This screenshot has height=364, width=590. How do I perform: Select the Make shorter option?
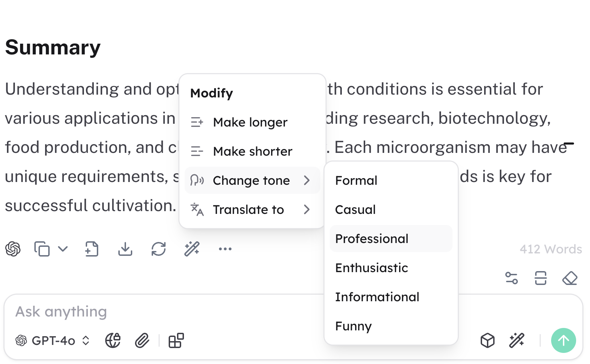click(252, 151)
